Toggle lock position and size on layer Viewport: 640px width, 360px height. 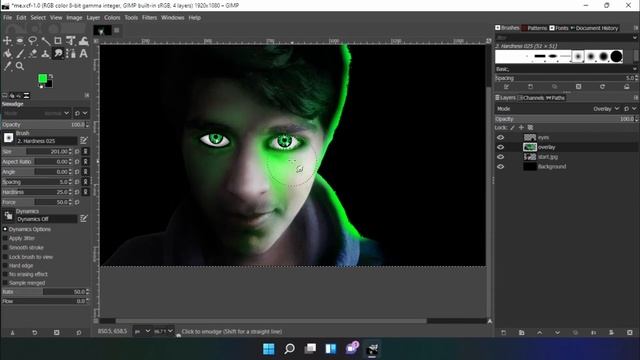pyautogui.click(x=521, y=128)
